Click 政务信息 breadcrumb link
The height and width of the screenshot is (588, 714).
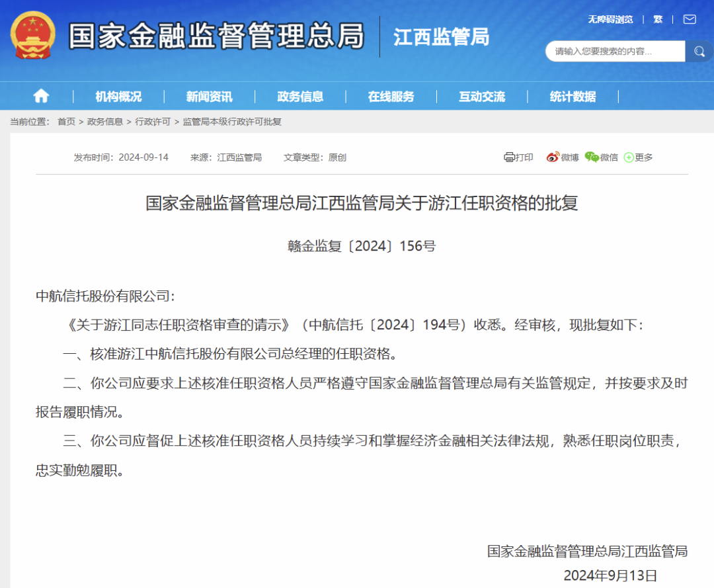[104, 122]
